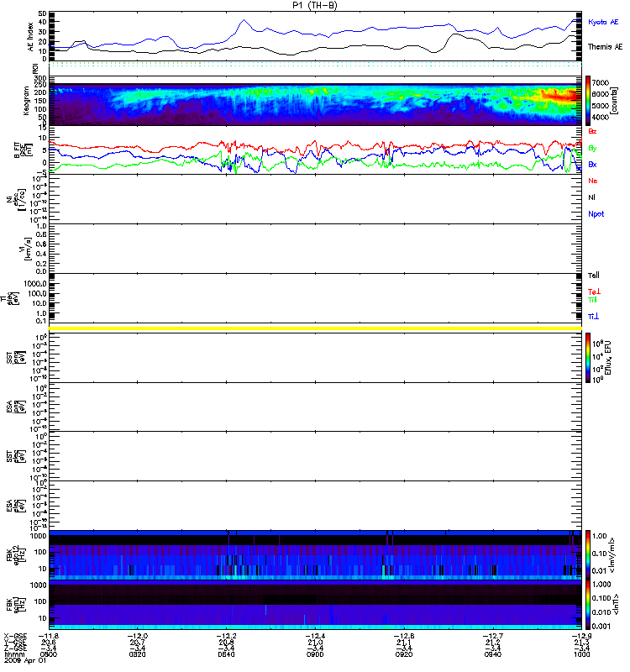630x672 pixels.
Task: Click the plot title "P1 (TH-B)"
Action: tap(314, 5)
